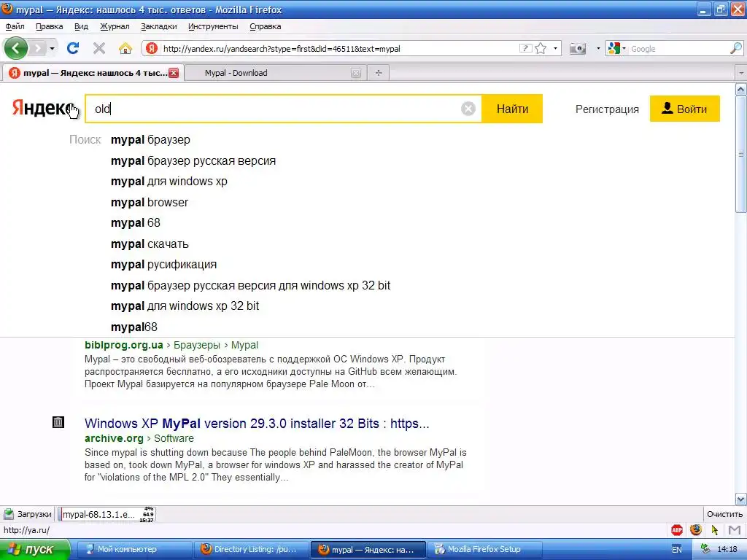This screenshot has height=560, width=747.
Task: Reload the page with the blue refresh icon
Action: pyautogui.click(x=73, y=48)
